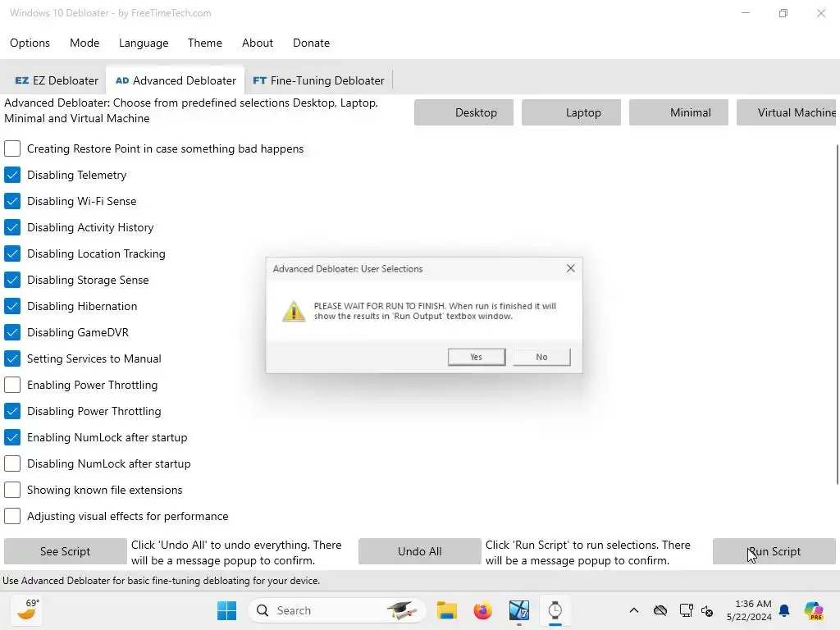Close the Windows 10 Debloater window
The width and height of the screenshot is (840, 630).
click(820, 13)
